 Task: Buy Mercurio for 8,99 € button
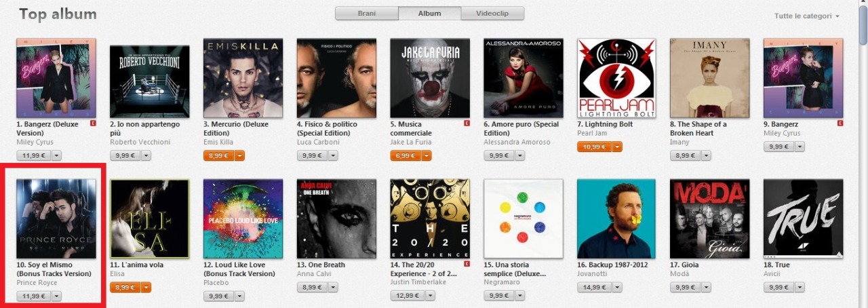pos(219,156)
